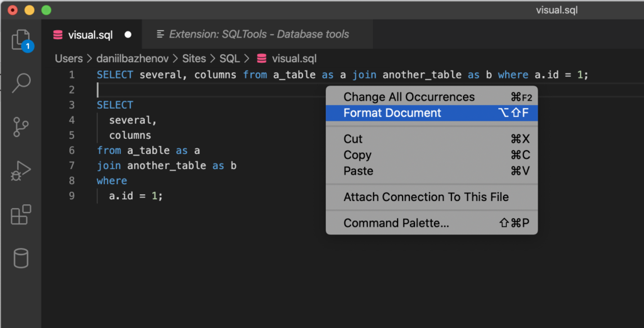
Task: Choose Copy from the context menu
Action: (431, 155)
